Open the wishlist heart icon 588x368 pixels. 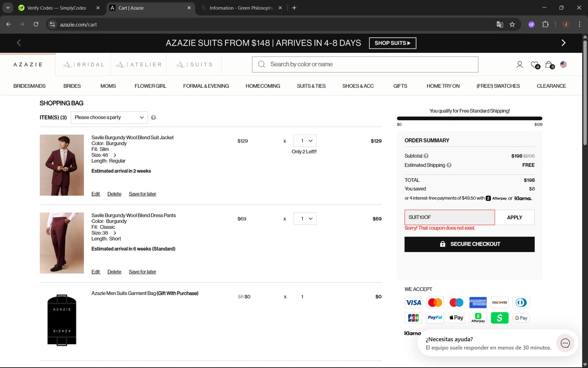(x=535, y=65)
